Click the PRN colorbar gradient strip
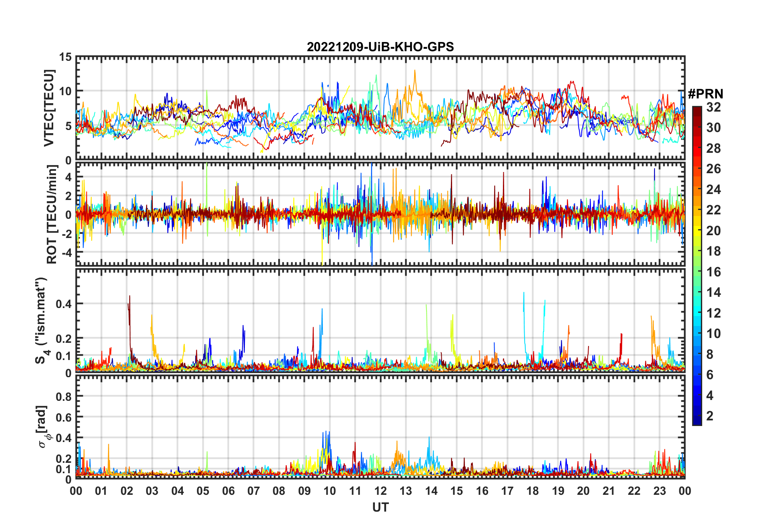Screen dimensions: 761x532 (697, 266)
